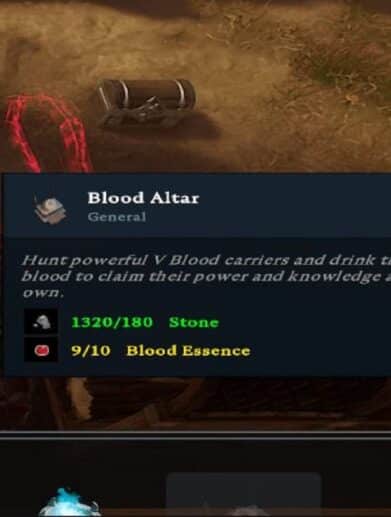Click the Blood Altar title text
This screenshot has height=517, width=391.
pyautogui.click(x=143, y=198)
